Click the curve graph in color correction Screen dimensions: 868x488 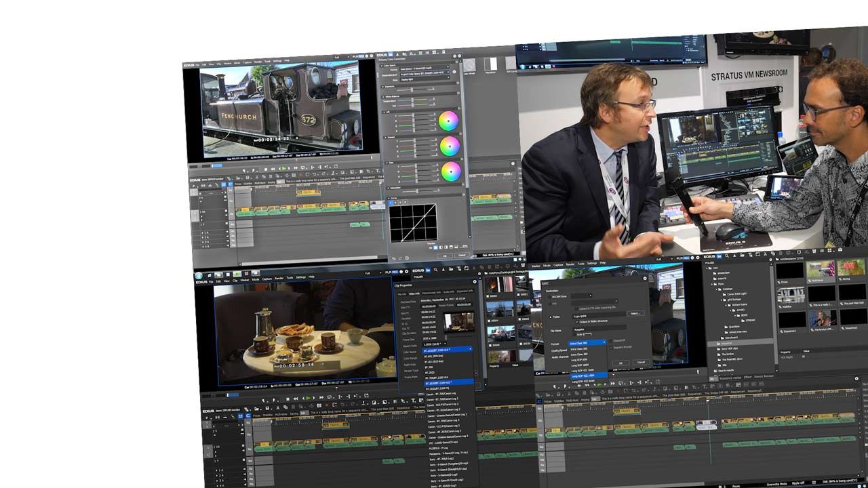[x=412, y=222]
